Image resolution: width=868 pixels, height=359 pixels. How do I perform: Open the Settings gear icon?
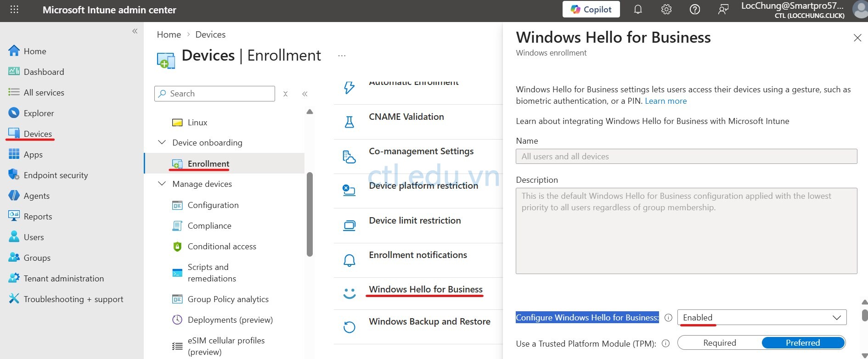pos(666,10)
